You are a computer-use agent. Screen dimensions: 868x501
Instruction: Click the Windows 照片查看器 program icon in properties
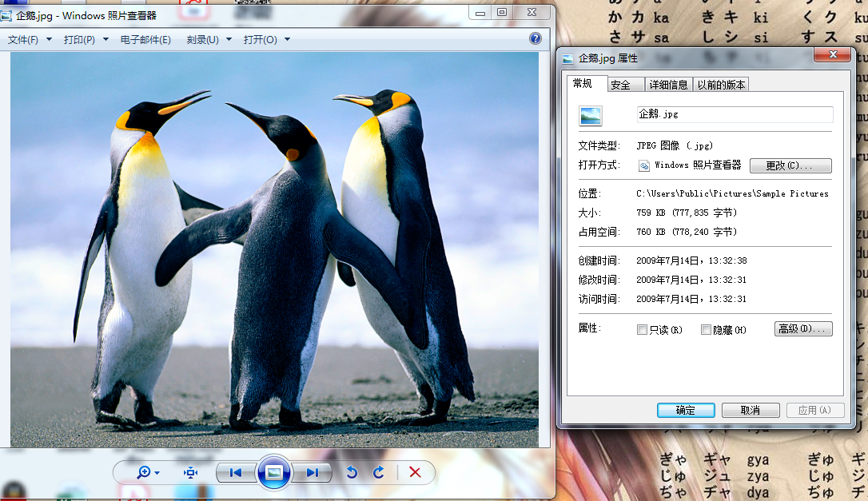[x=643, y=165]
